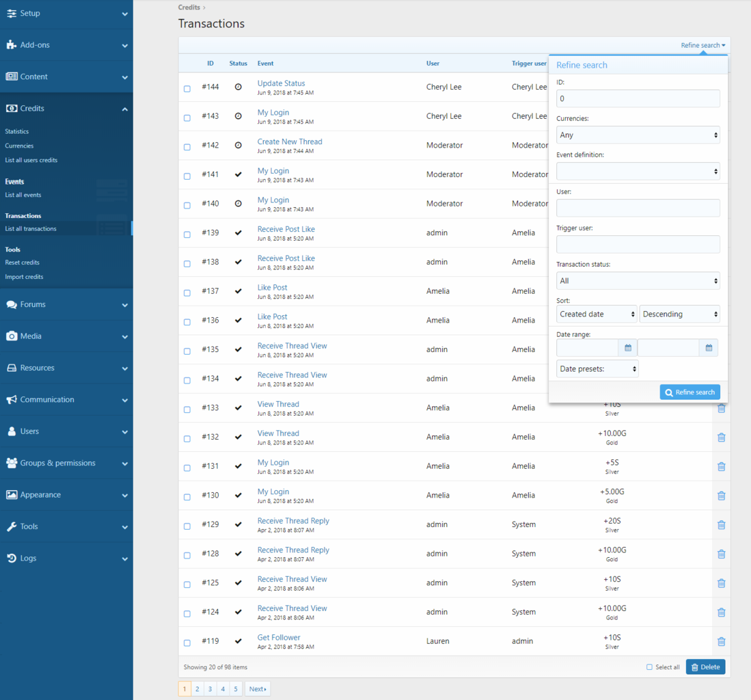Click the trash icon for transaction #132
Image resolution: width=751 pixels, height=700 pixels.
click(x=721, y=437)
